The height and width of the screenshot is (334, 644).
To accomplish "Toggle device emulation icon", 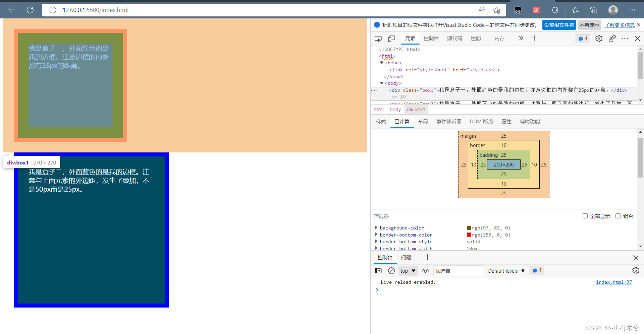I will pyautogui.click(x=391, y=39).
